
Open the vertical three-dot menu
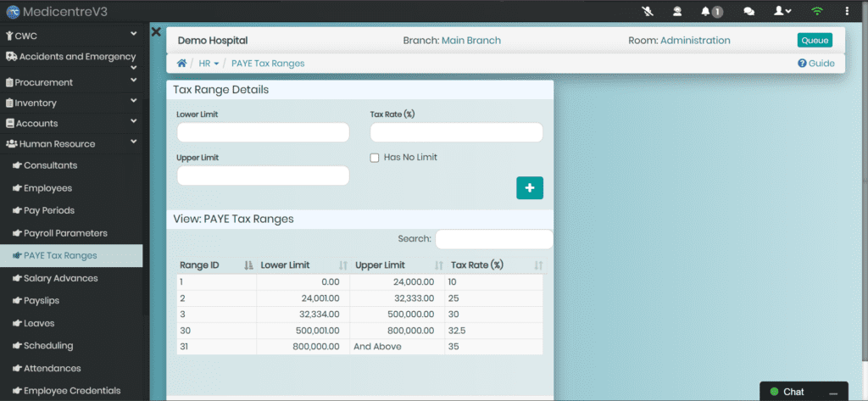(847, 11)
